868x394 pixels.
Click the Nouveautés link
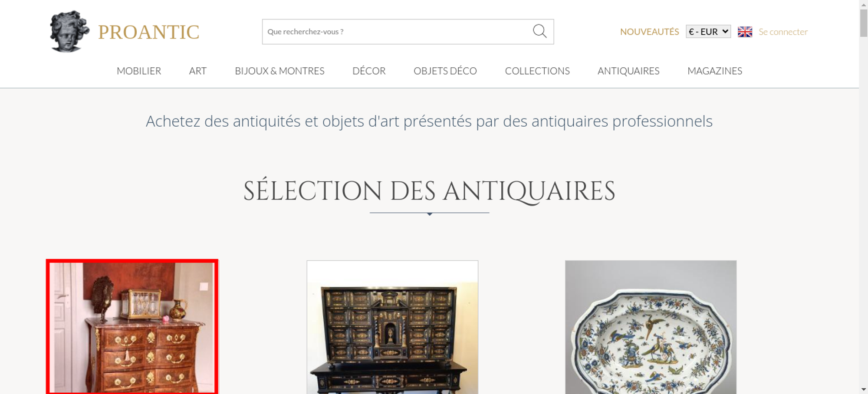(x=649, y=32)
